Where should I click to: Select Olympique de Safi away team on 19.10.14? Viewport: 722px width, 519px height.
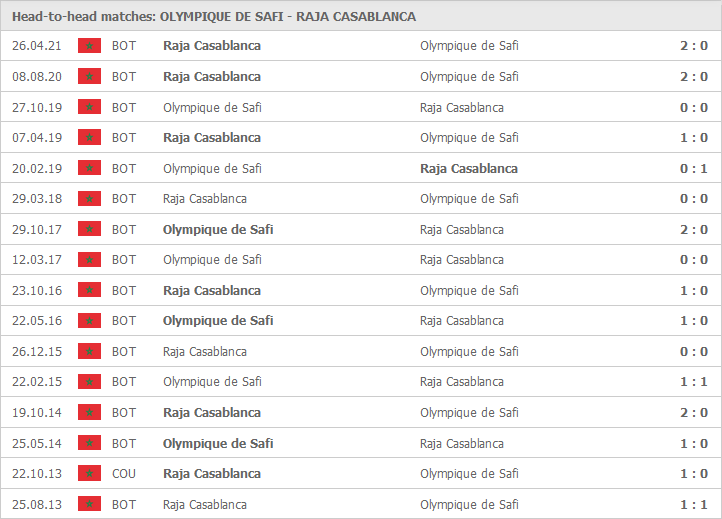coord(469,413)
